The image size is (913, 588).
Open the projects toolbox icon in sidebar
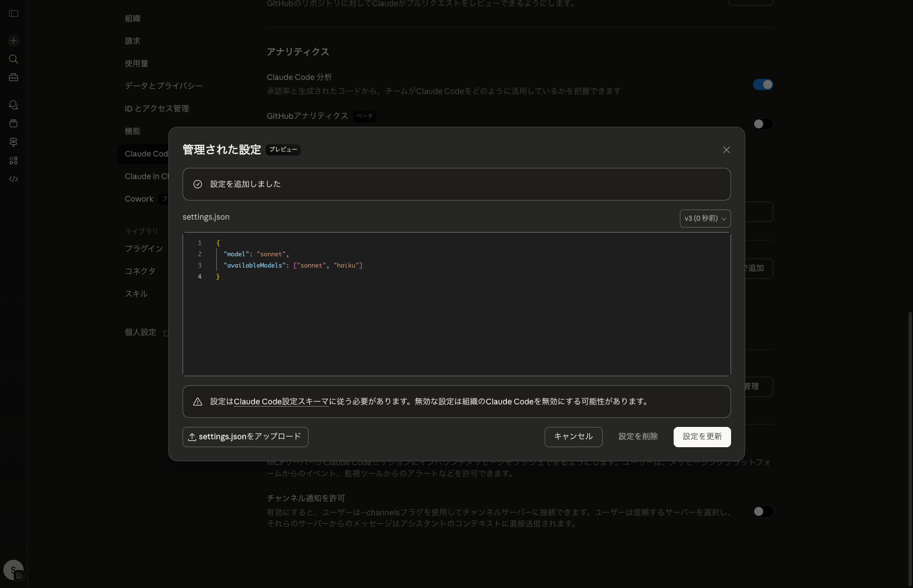[x=13, y=77]
